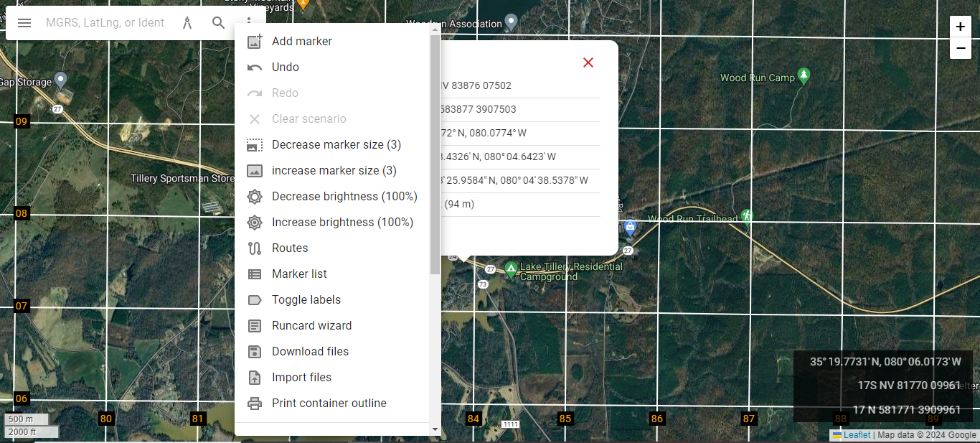Select the person locator icon beside search
Image resolution: width=980 pixels, height=443 pixels.
[x=187, y=22]
